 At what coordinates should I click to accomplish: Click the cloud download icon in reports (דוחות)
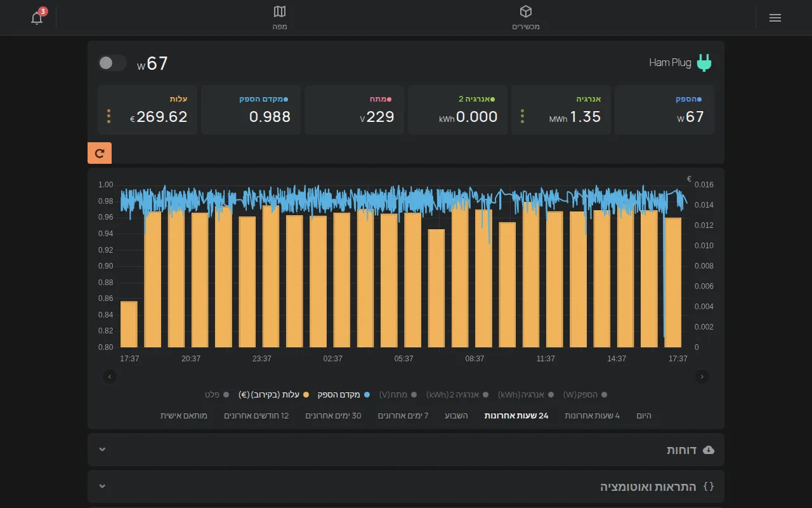[709, 450]
